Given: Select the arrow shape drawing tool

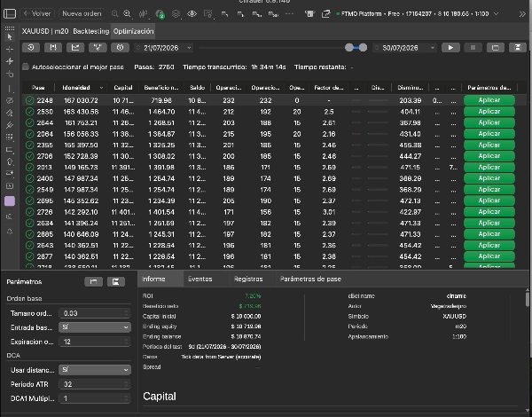Looking at the screenshot, I should click(x=10, y=161).
